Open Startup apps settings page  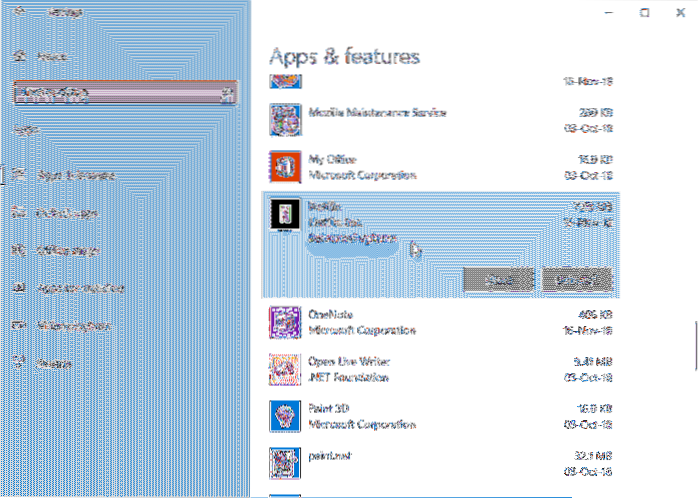[52, 364]
